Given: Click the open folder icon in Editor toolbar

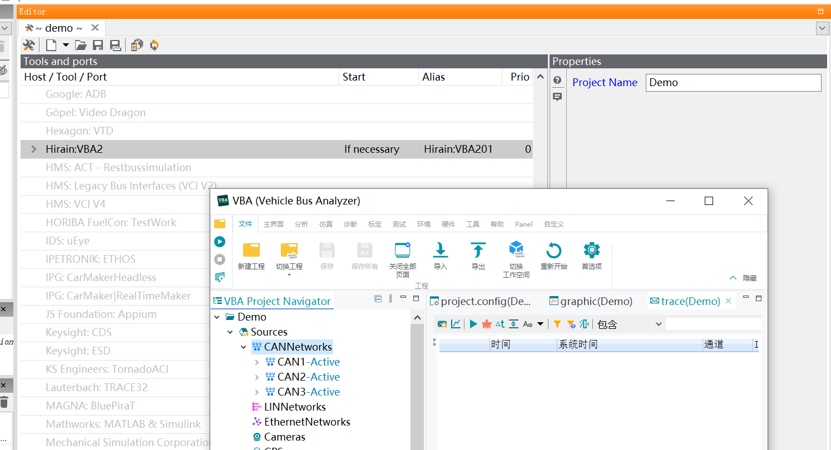Looking at the screenshot, I should coord(81,46).
